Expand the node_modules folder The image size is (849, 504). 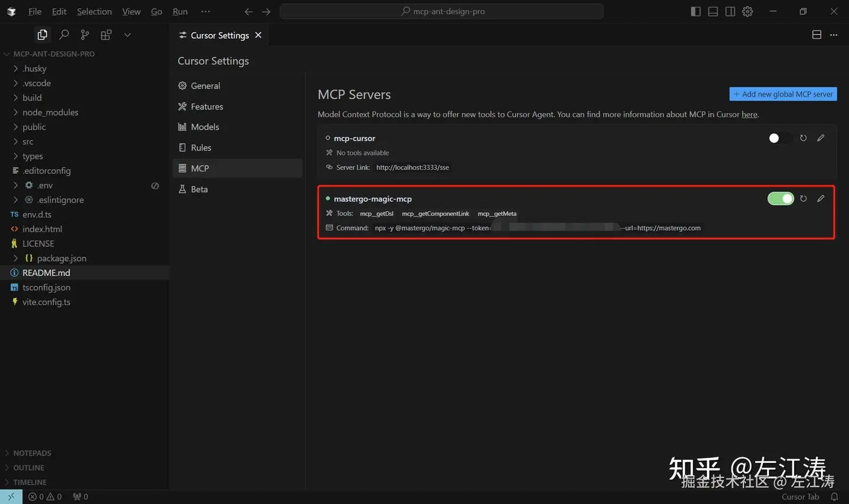pos(50,112)
